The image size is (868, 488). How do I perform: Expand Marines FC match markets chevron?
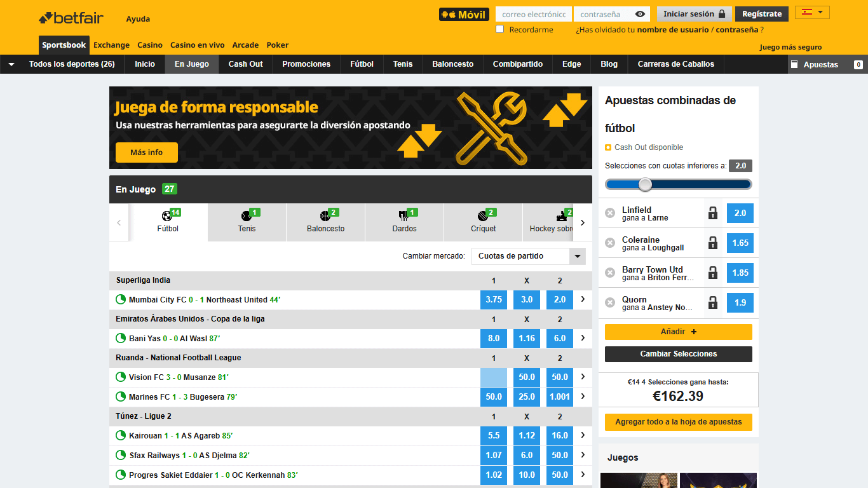click(583, 396)
